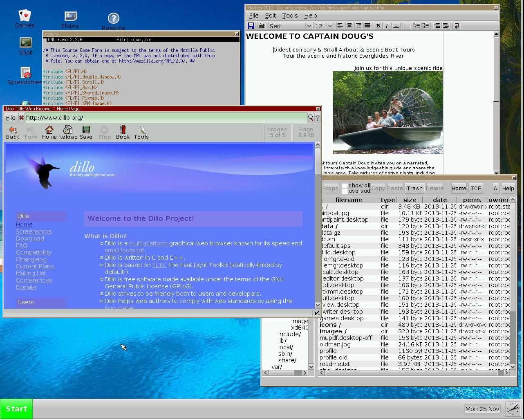Apply italic formatting in FlWriter
Screen dimensions: 524x420
(x=386, y=26)
